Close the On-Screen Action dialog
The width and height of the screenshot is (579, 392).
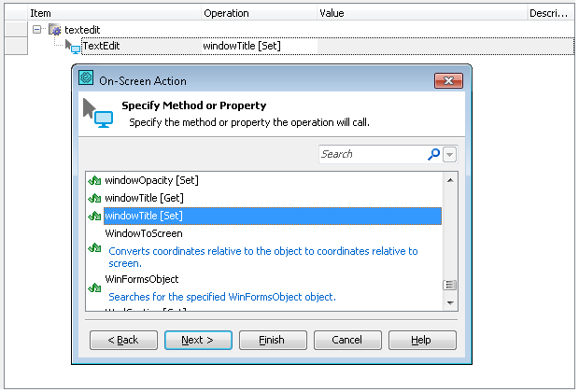(x=449, y=80)
